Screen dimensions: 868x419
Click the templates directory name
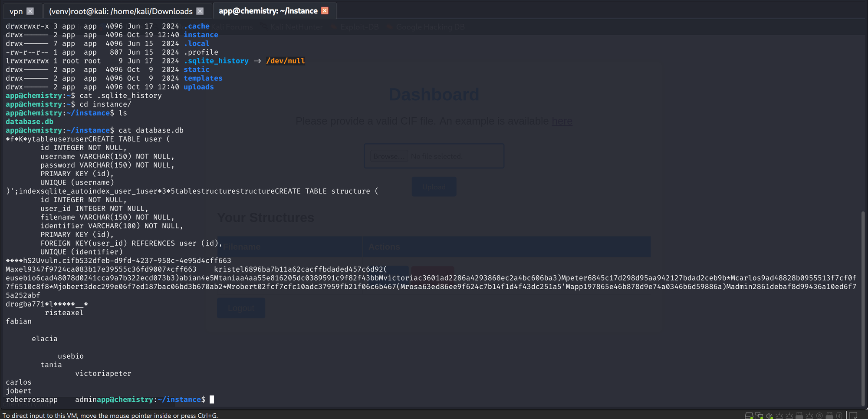coord(203,78)
